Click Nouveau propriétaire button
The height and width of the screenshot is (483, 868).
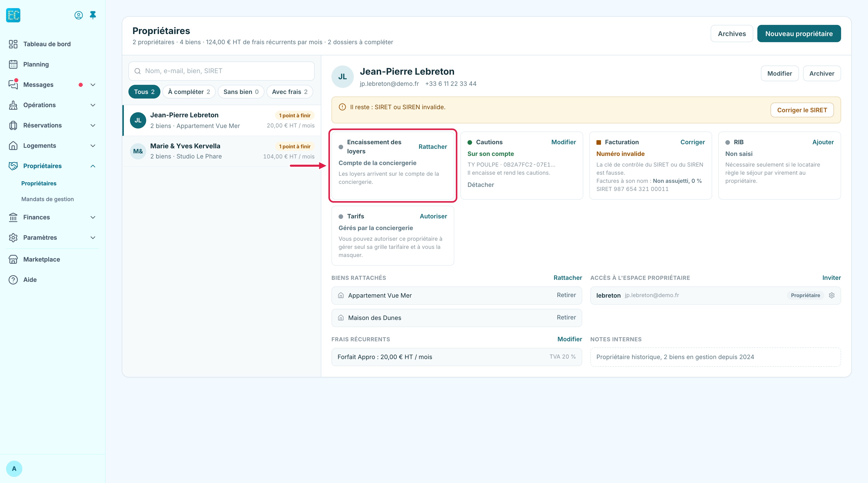799,34
